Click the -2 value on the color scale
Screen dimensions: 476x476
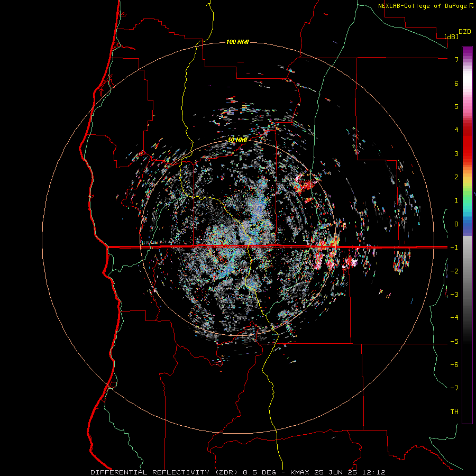point(454,271)
